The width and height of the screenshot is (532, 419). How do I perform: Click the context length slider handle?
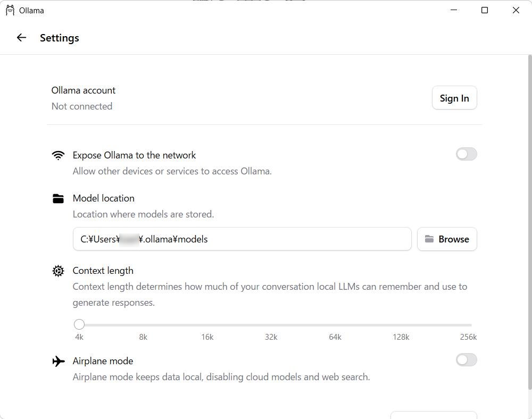pos(79,324)
